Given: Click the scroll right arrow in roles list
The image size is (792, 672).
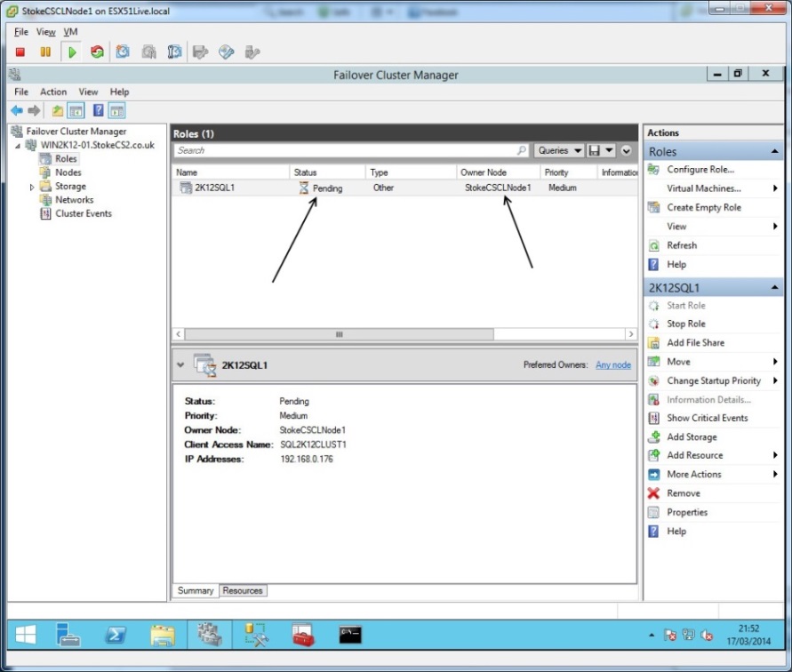Looking at the screenshot, I should point(630,334).
